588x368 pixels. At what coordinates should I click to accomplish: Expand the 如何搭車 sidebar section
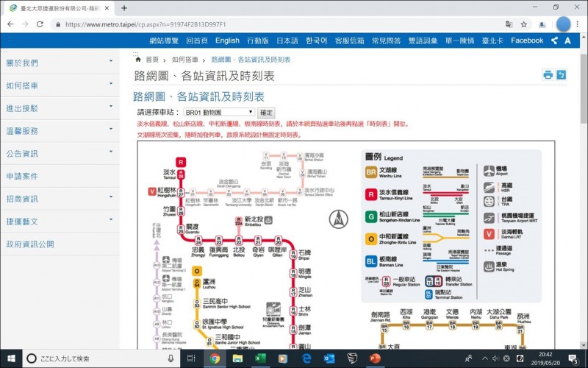(x=59, y=85)
